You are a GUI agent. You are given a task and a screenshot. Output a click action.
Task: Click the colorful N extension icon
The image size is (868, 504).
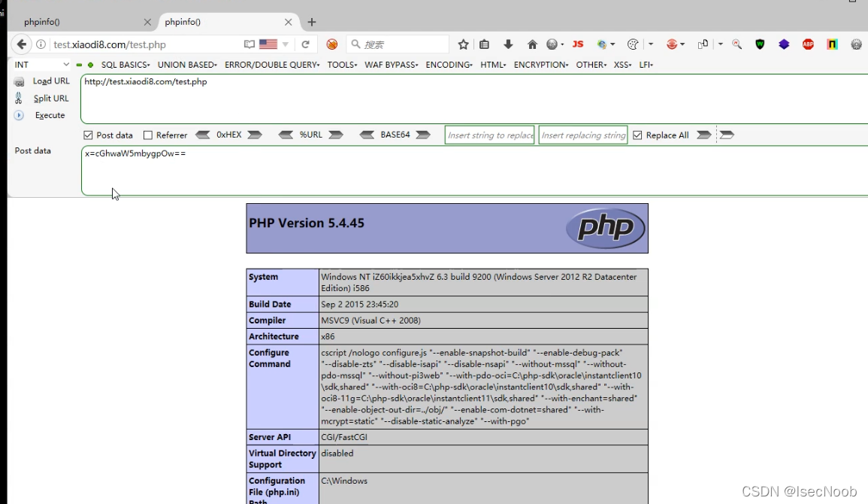[x=832, y=44]
